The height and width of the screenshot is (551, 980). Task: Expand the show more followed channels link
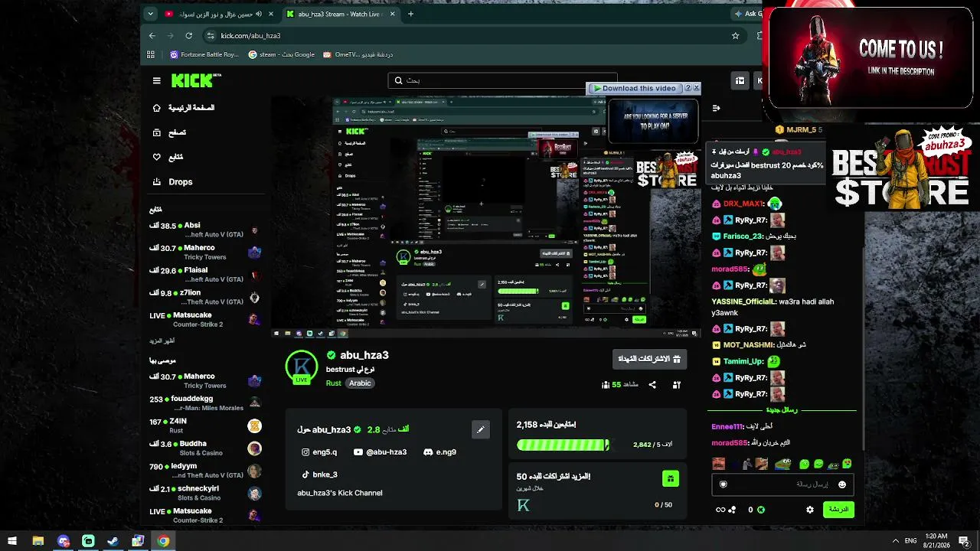point(162,341)
